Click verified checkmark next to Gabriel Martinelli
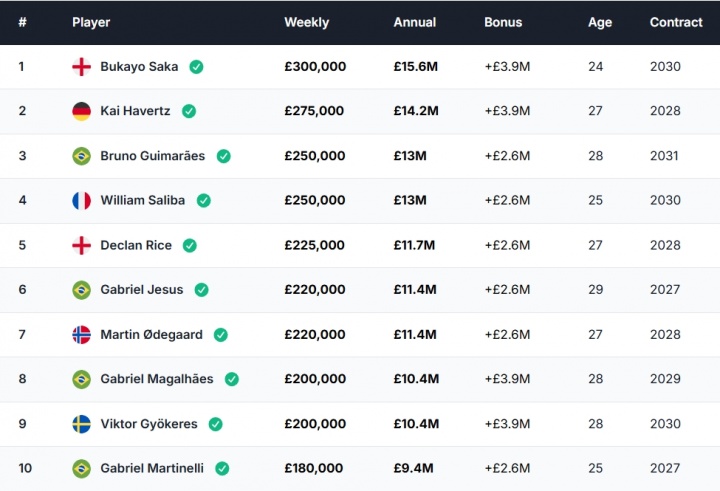The height and width of the screenshot is (491, 720). [x=222, y=468]
